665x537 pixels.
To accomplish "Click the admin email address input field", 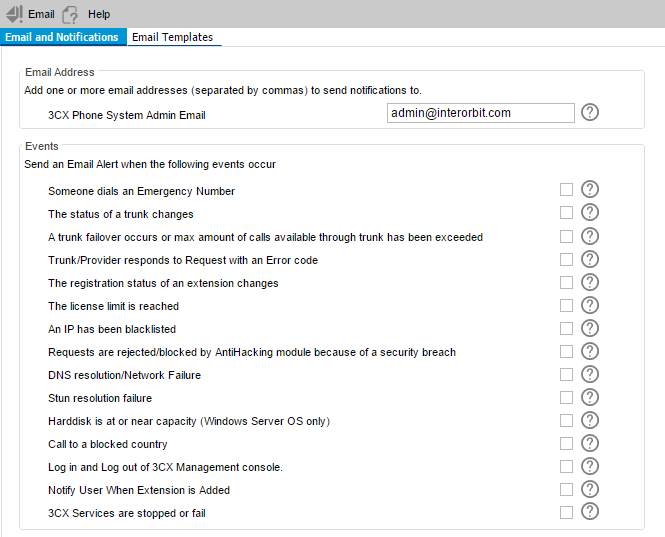I will (x=481, y=113).
